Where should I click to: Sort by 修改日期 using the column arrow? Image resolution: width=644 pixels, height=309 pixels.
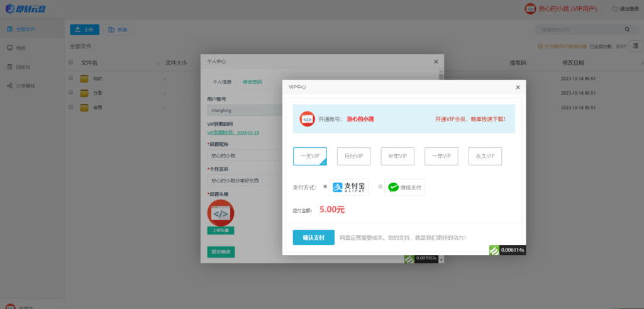pos(638,63)
